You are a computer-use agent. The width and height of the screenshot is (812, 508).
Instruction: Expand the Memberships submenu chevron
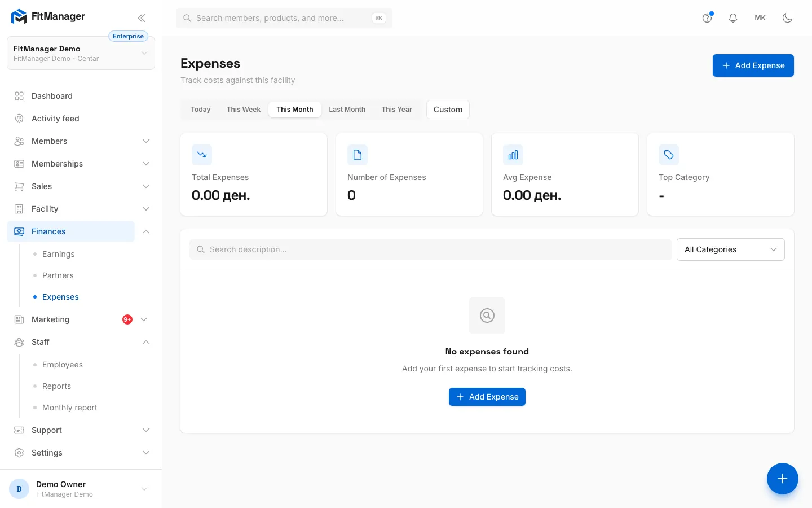point(146,164)
